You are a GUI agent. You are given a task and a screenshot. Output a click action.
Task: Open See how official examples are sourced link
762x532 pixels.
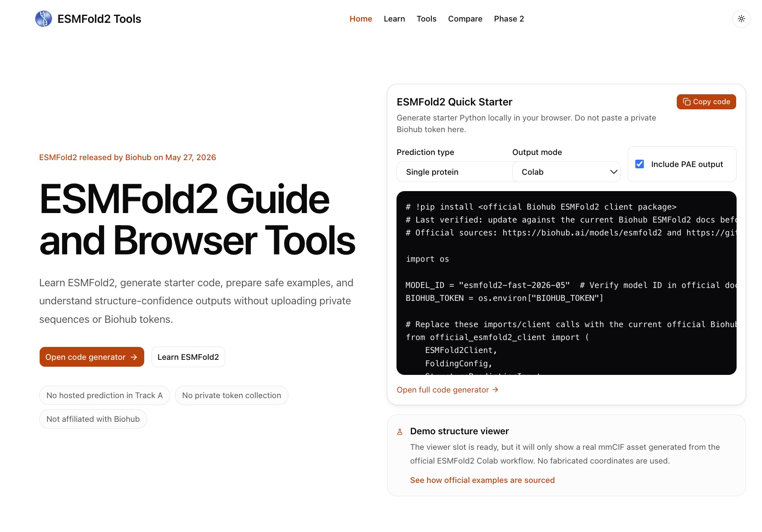482,480
